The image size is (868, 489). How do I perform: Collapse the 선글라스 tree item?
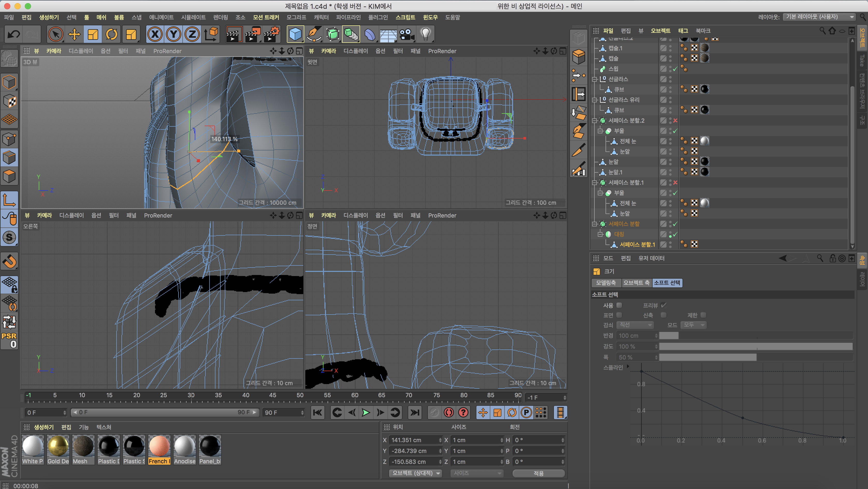(595, 79)
